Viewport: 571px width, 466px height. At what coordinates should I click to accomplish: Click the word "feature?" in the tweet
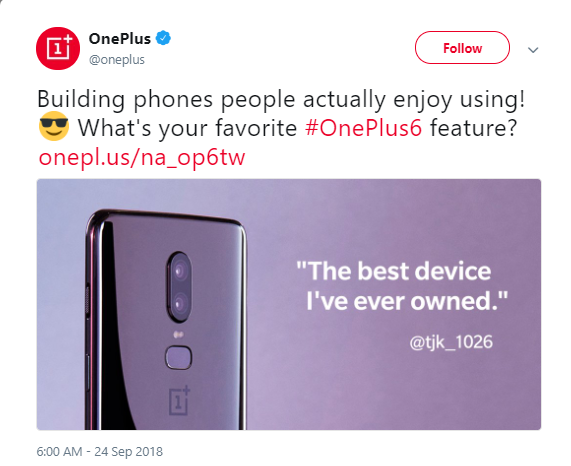click(x=473, y=128)
